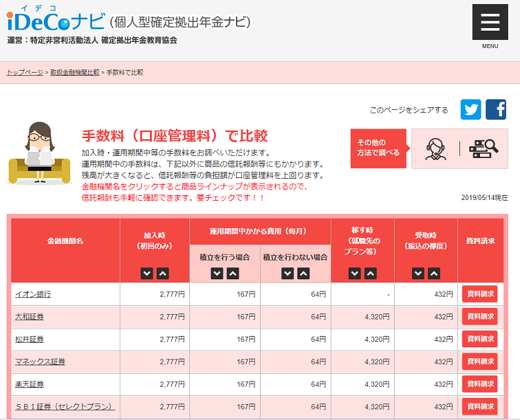The image size is (520, 420).
Task: Click イオン銀行 移す時 dash cell
Action: coord(363,294)
